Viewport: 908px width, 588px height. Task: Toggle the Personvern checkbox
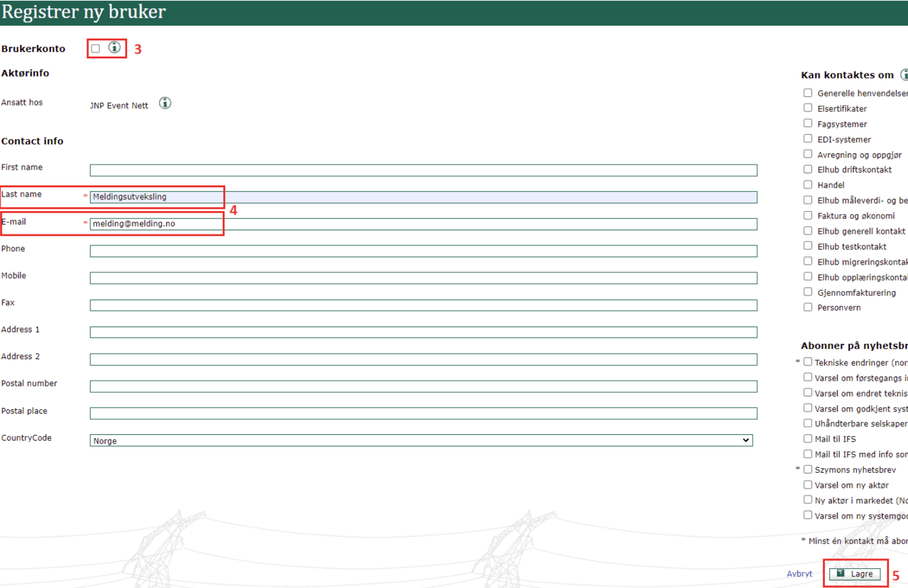click(x=808, y=307)
